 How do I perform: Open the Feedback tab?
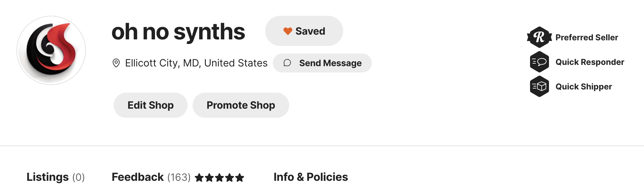point(138,177)
